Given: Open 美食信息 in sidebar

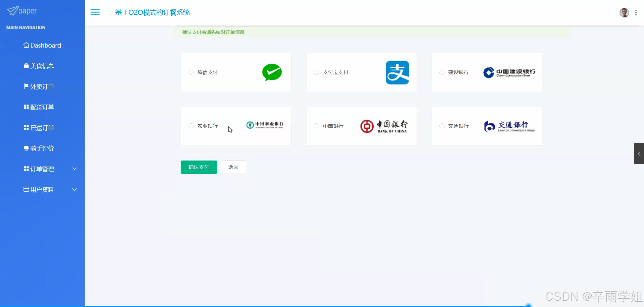Looking at the screenshot, I should 42,66.
